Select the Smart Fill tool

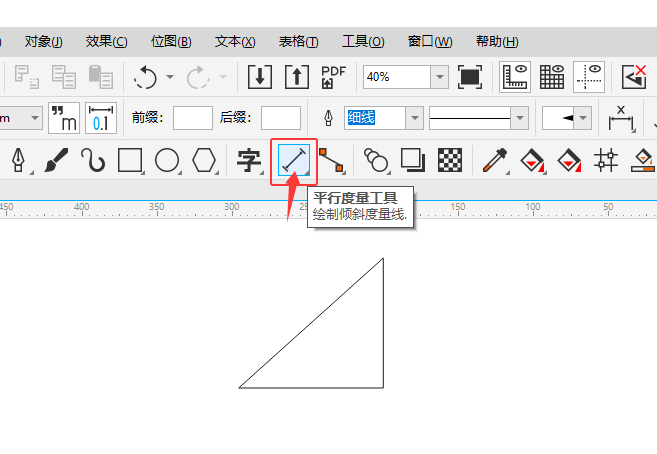click(569, 160)
